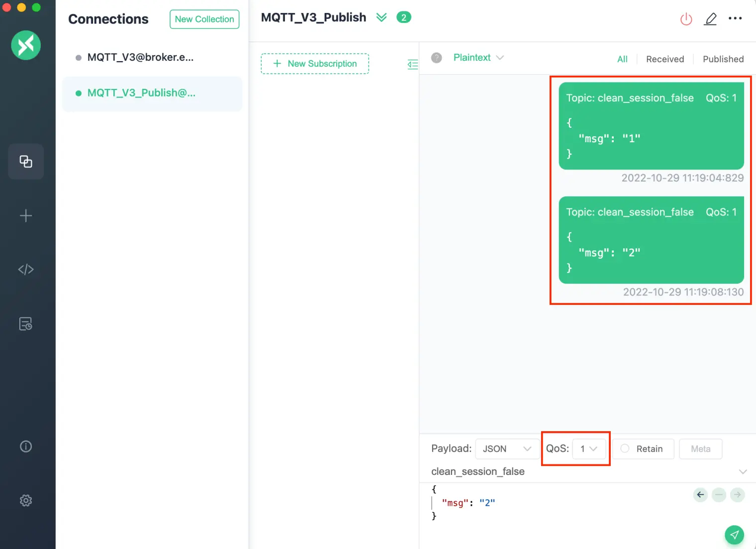Open the Plaintext format dropdown
This screenshot has width=756, height=549.
point(477,57)
